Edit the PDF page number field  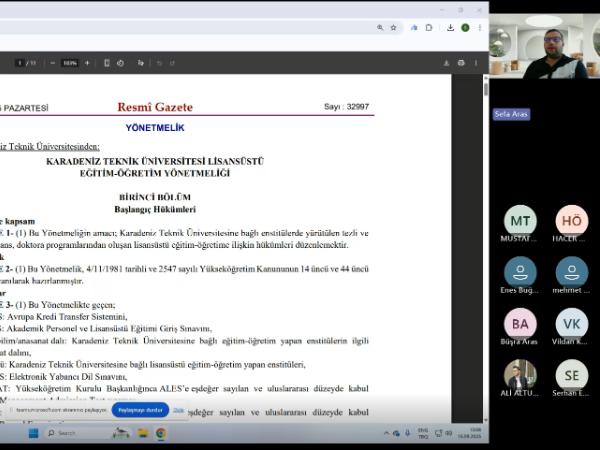point(20,63)
